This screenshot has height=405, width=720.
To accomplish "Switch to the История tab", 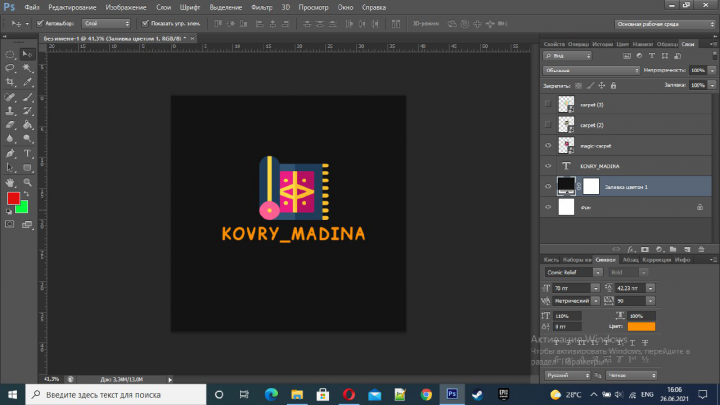I will [x=602, y=44].
